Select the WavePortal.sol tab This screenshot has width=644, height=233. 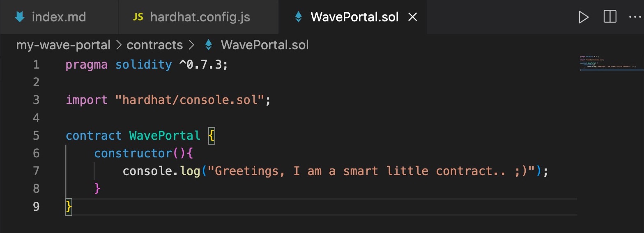[x=354, y=17]
